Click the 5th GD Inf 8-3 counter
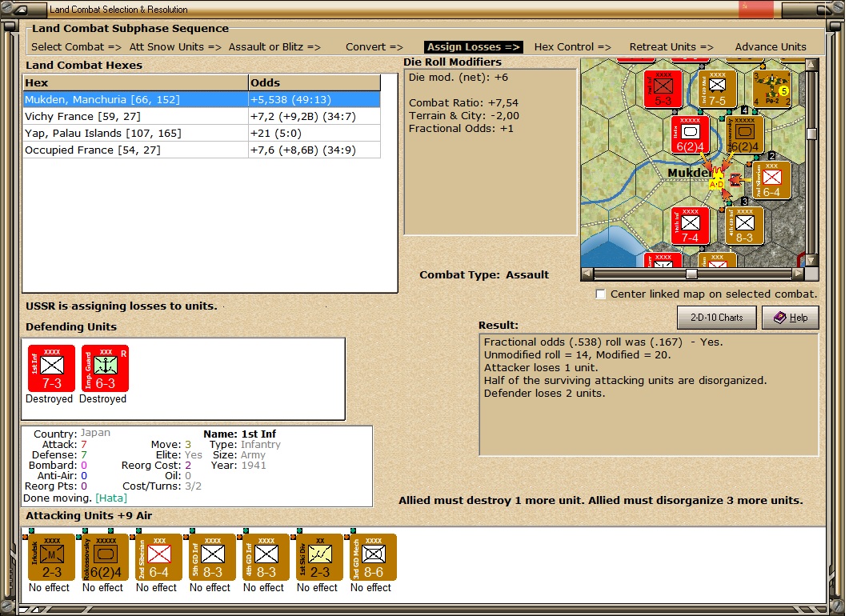 pos(210,558)
